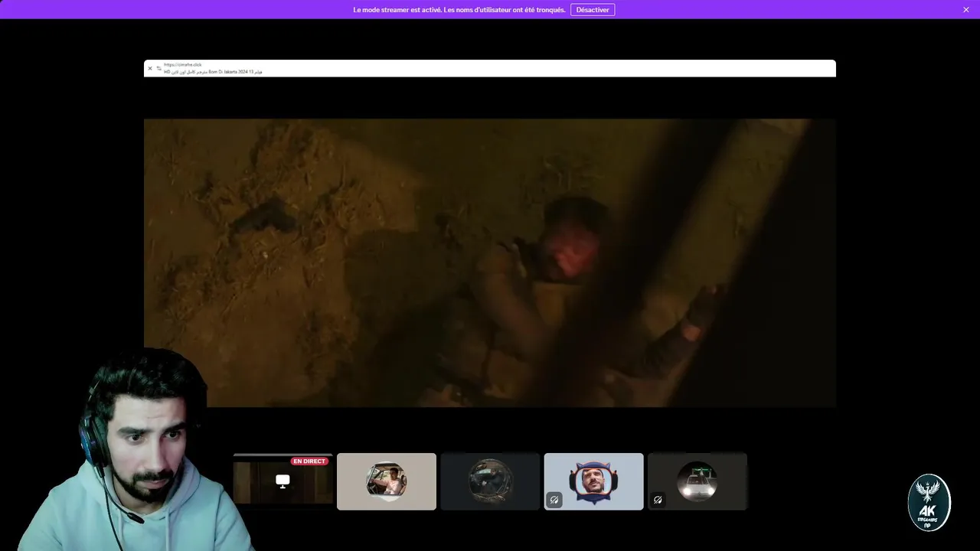Select participant tile with white car headlights avatar
Viewport: 980px width, 551px height.
point(697,481)
